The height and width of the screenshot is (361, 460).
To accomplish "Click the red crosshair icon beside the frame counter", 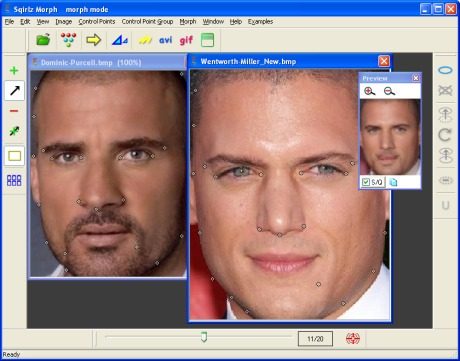I will pos(353,339).
